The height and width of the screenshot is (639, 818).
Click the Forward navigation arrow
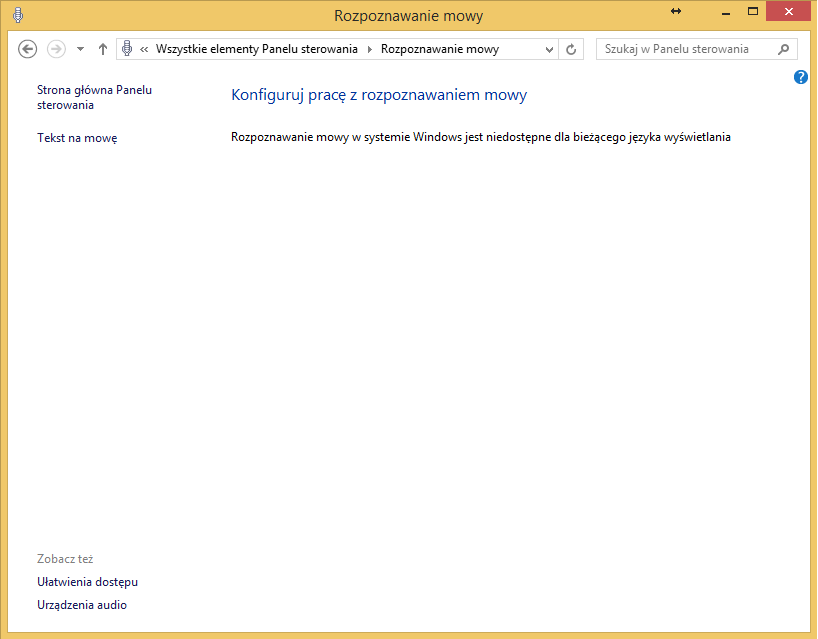pos(56,49)
